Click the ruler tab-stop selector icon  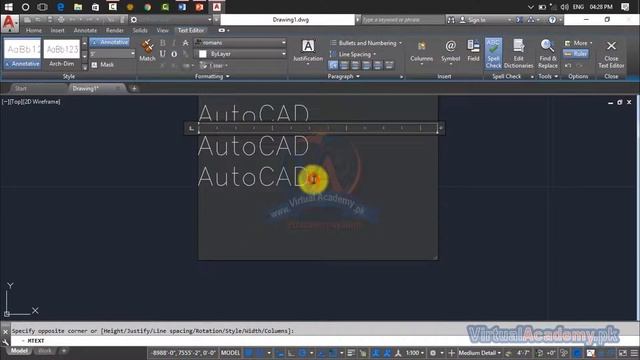[191, 129]
